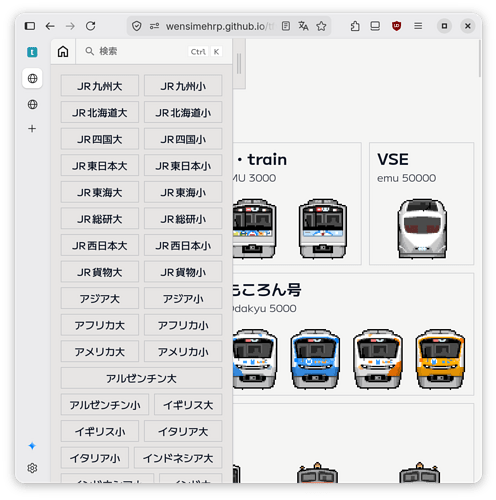Select JR四国大 button
496x500 pixels.
(x=100, y=139)
